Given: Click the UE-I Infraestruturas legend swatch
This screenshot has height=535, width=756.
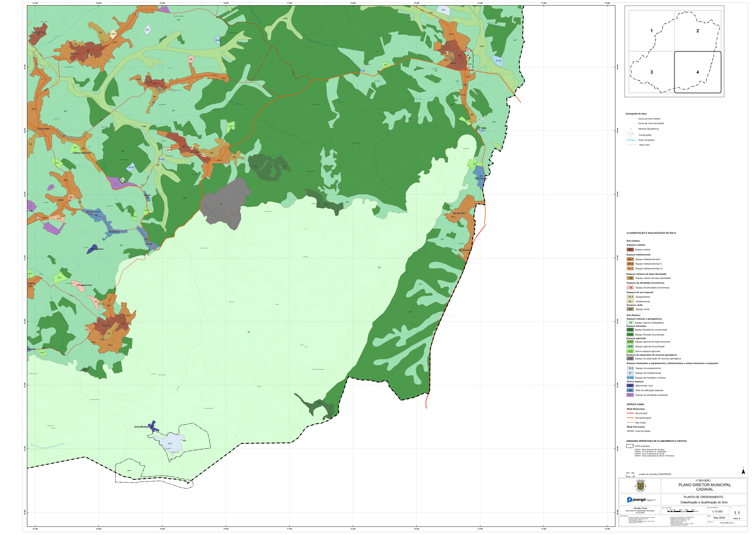Looking at the screenshot, I should [x=630, y=301].
